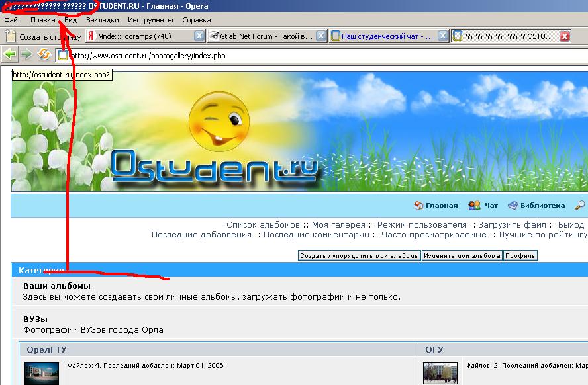Click the Библиотека book icon

click(x=513, y=205)
